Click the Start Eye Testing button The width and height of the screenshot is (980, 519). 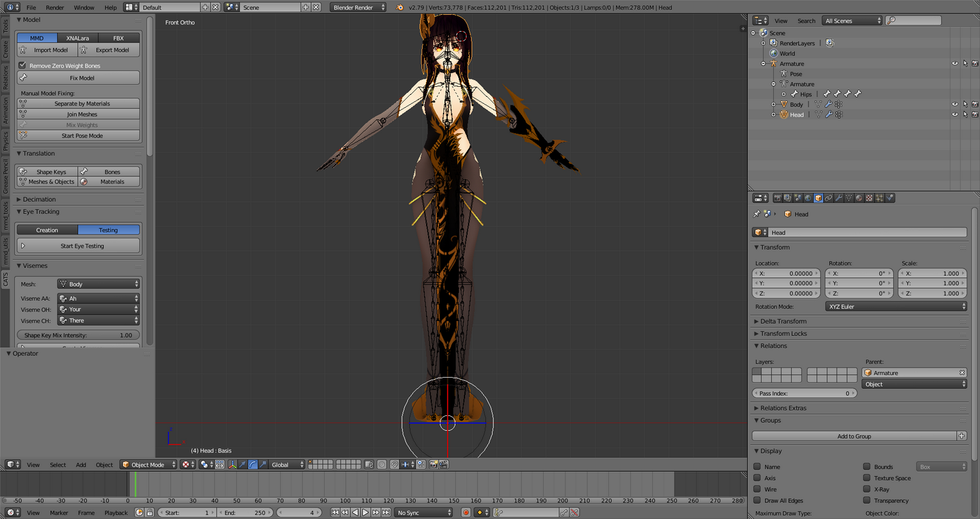[79, 246]
